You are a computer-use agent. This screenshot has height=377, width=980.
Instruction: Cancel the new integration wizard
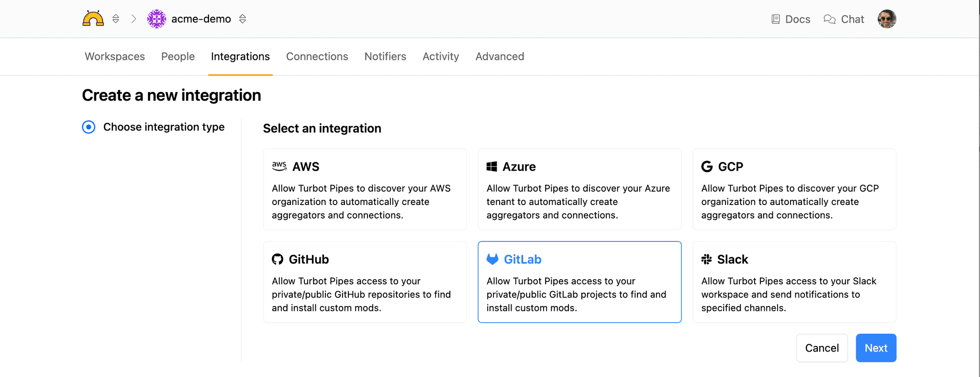point(822,348)
